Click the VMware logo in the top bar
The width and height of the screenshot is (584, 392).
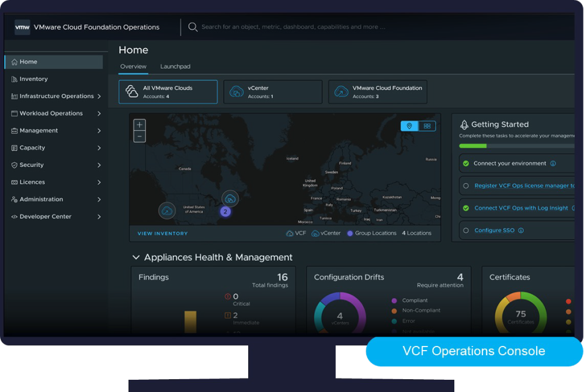point(22,27)
